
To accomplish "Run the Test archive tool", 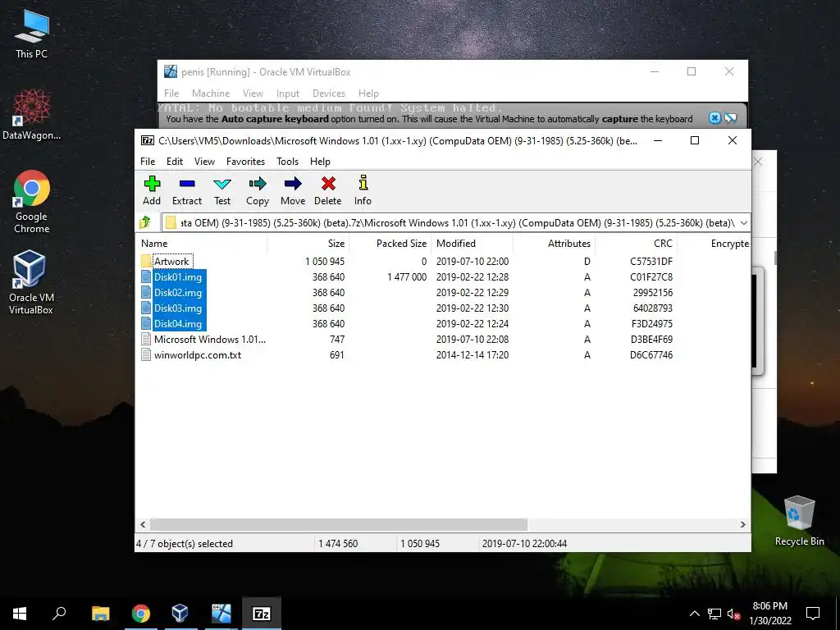I will pos(222,190).
